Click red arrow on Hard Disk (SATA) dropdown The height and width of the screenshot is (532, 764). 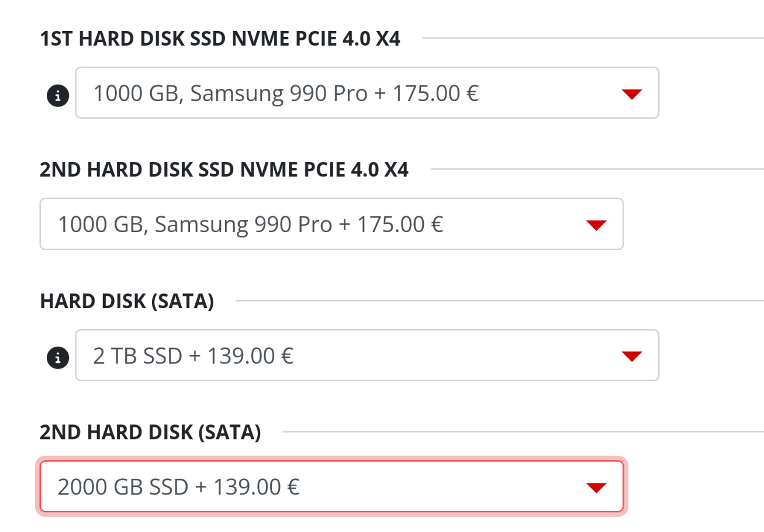(x=632, y=356)
